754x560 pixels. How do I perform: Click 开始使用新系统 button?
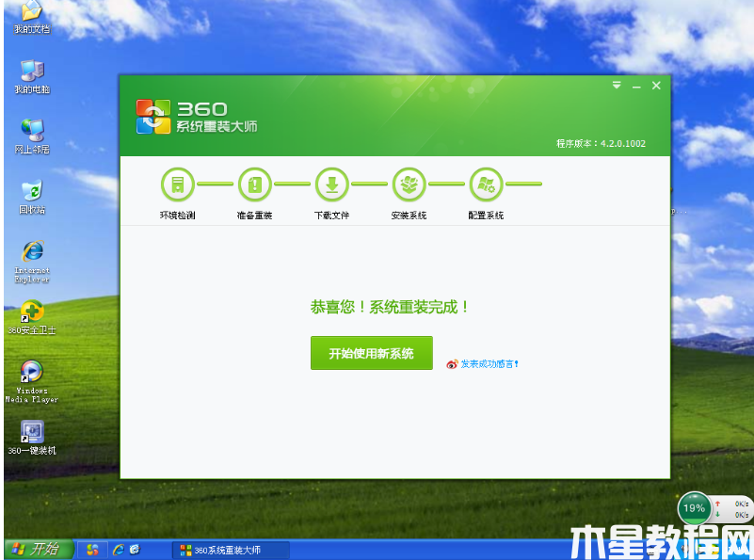coord(372,353)
